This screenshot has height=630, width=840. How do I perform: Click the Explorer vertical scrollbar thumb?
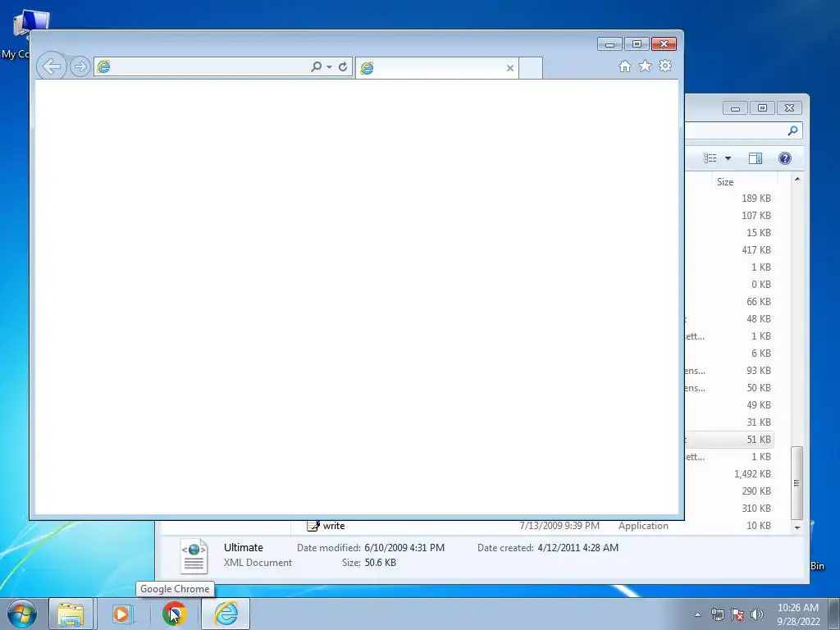coord(797,482)
